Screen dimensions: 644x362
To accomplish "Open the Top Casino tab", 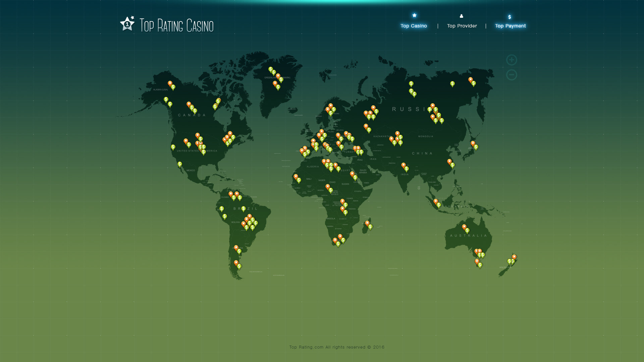I will click(414, 26).
